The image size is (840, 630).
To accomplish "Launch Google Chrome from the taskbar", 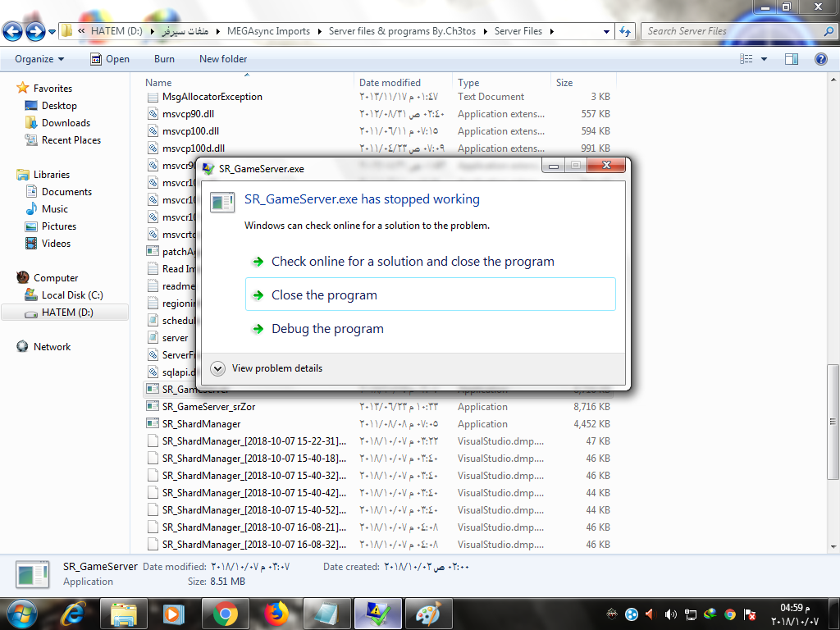I will coord(225,614).
